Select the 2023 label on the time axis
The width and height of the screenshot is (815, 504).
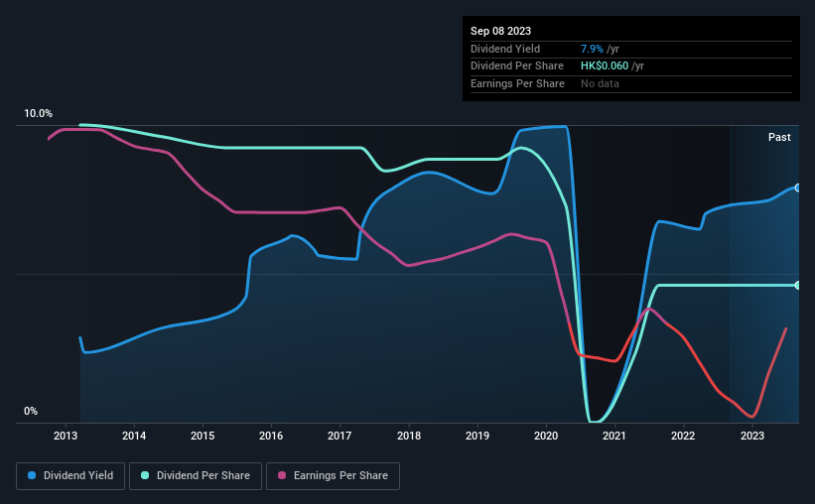coord(752,436)
